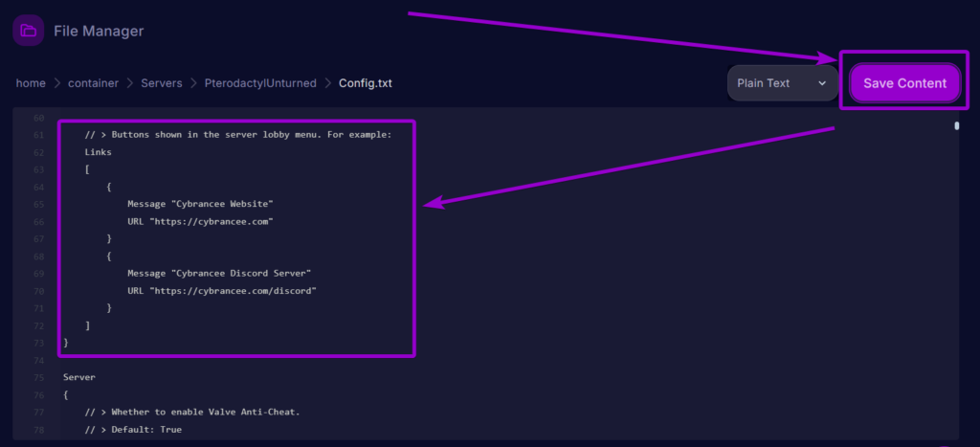Image resolution: width=980 pixels, height=447 pixels.
Task: Click the Config.txt breadcrumb
Action: (365, 83)
